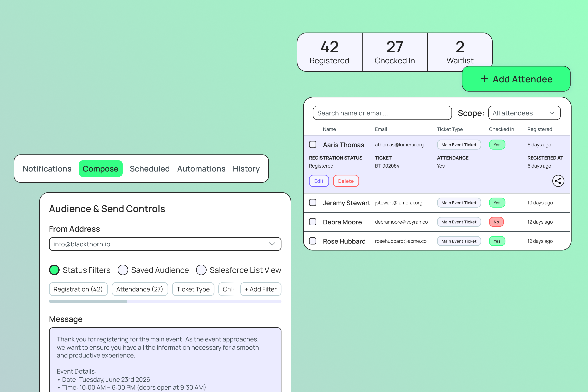Click the Registration (42) filter chip
This screenshot has height=392, width=588.
click(x=78, y=289)
